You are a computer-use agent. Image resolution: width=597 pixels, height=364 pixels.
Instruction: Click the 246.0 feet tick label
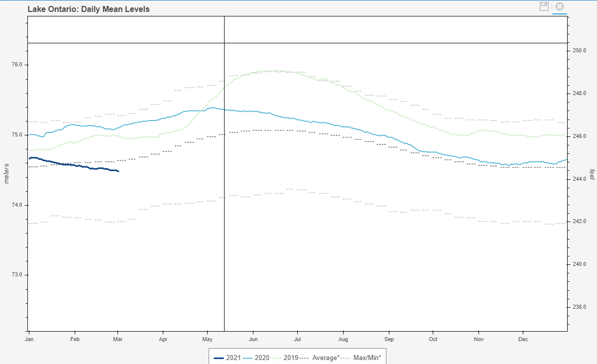[579, 136]
